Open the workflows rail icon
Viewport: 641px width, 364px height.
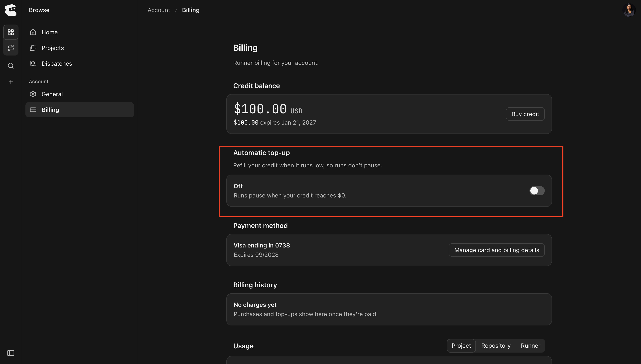(11, 48)
